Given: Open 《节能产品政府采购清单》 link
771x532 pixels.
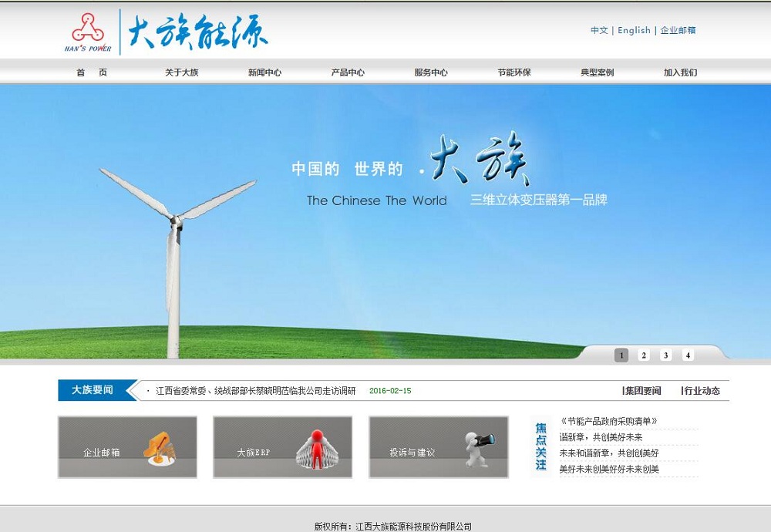Looking at the screenshot, I should (x=608, y=422).
